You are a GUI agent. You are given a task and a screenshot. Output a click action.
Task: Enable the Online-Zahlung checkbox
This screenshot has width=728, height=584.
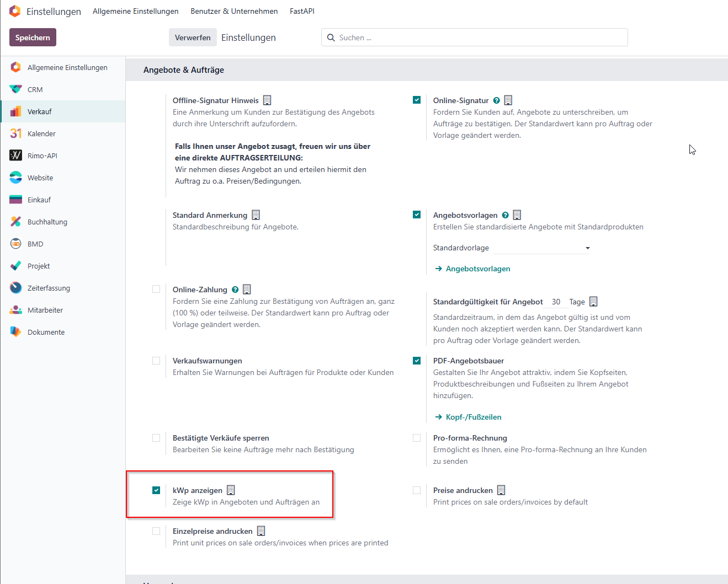point(156,289)
